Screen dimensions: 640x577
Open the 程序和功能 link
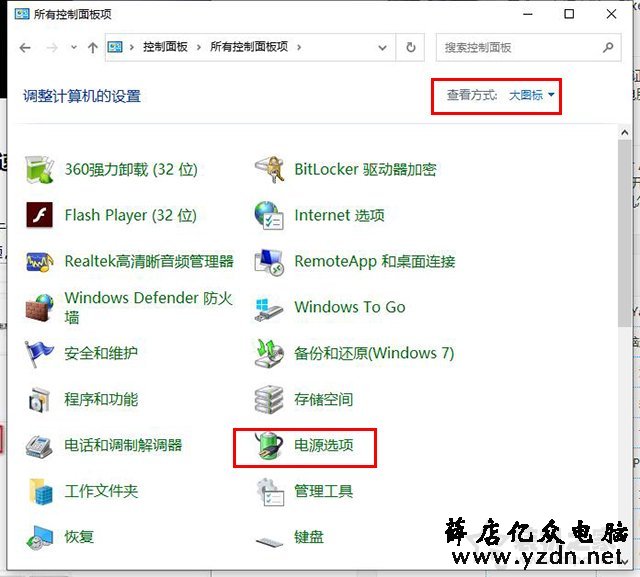tap(101, 399)
